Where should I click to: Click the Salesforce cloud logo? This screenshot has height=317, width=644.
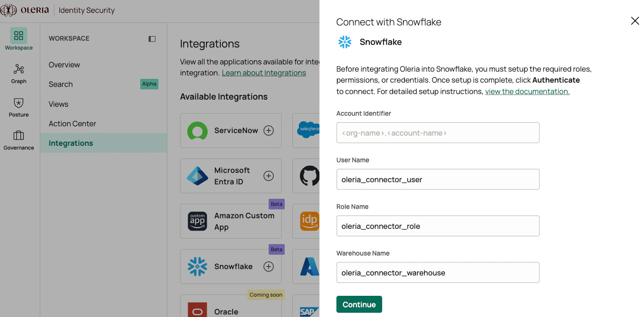[308, 130]
